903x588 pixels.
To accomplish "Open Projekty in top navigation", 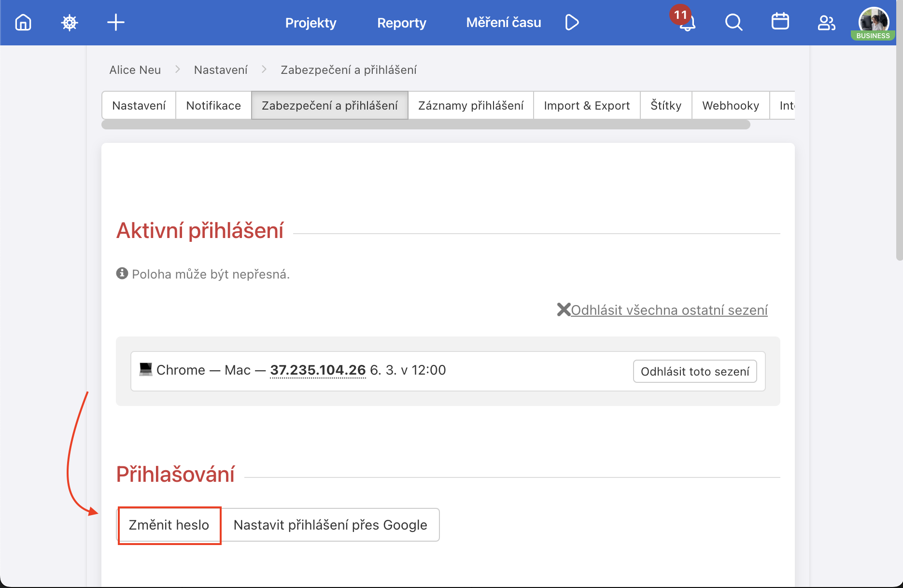I will pos(310,23).
